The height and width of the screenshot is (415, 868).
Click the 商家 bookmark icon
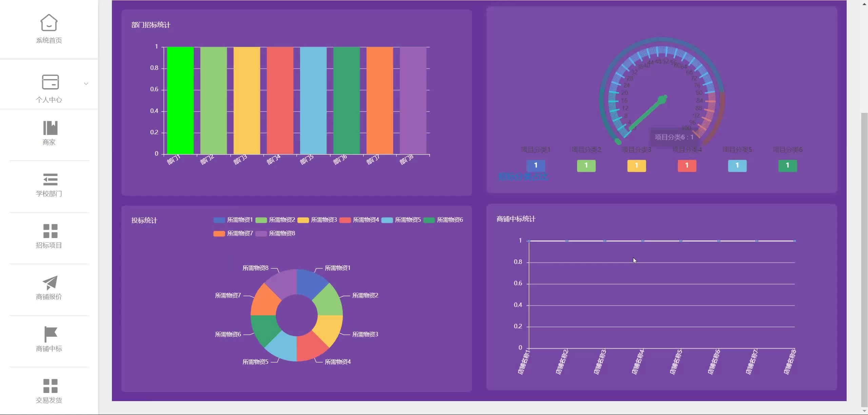(x=50, y=128)
